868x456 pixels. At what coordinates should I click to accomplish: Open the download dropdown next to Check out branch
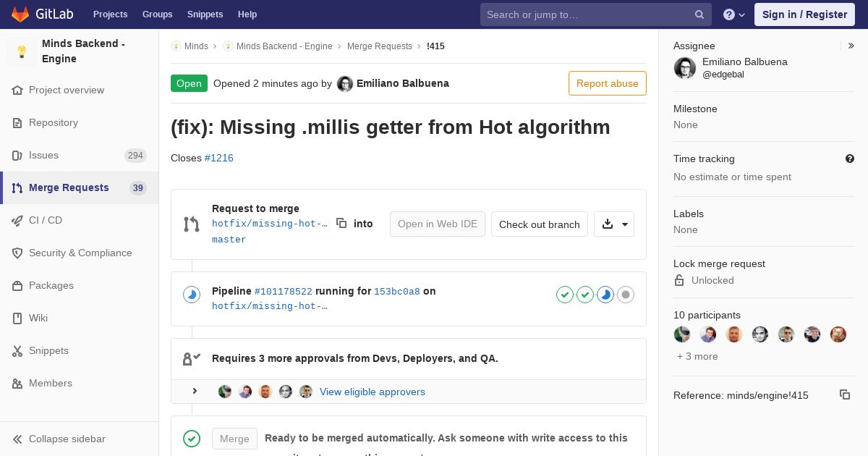[x=614, y=224]
